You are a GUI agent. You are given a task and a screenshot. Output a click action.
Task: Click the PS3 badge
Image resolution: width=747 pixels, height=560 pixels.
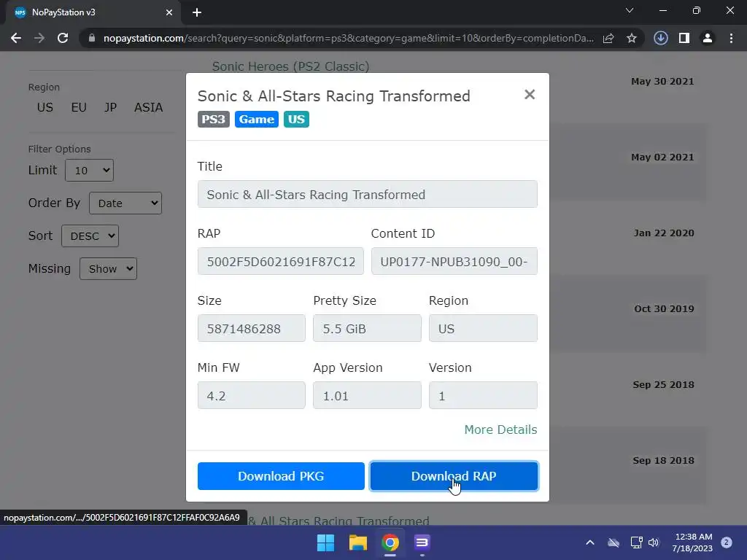(214, 119)
